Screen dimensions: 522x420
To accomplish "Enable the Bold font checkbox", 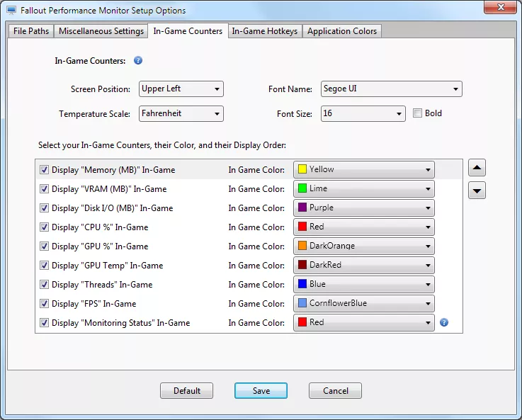I will pos(417,113).
